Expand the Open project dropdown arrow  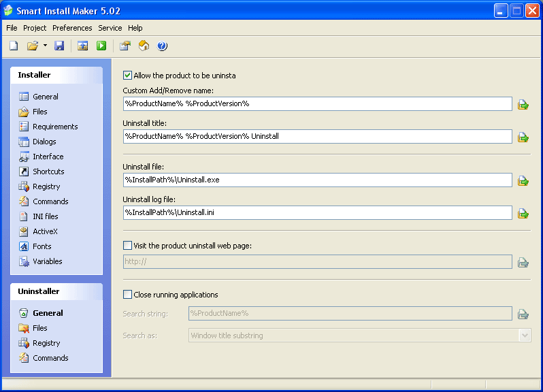45,46
